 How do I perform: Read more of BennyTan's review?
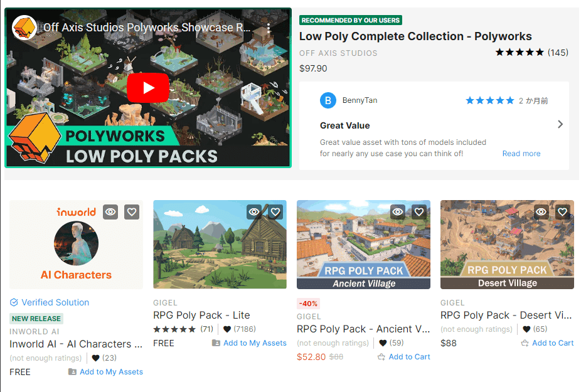point(521,154)
